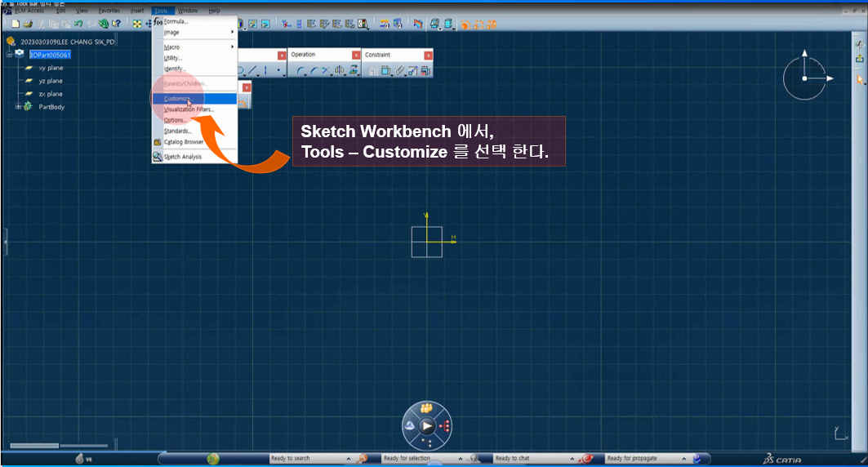Select xy plane in the tree
This screenshot has height=467, width=868.
[51, 68]
